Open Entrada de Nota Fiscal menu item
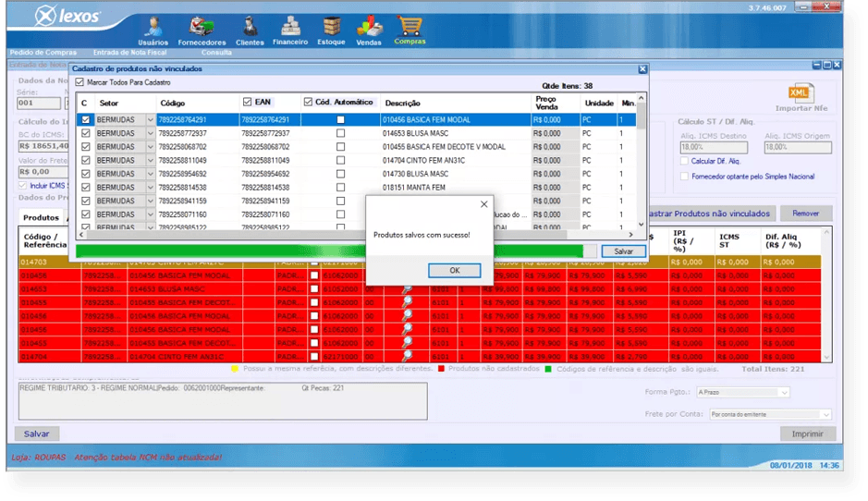868x501 pixels. [x=129, y=53]
